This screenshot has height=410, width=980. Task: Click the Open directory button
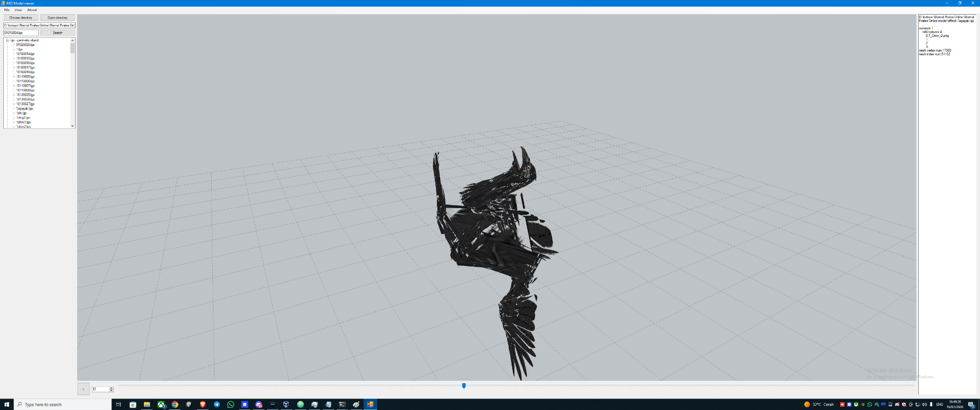tap(57, 18)
